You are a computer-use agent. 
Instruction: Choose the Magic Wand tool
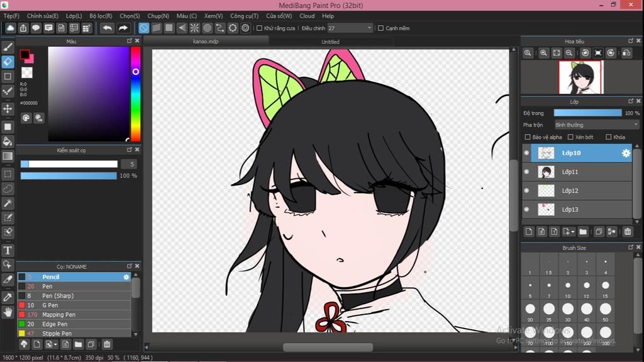pyautogui.click(x=8, y=203)
